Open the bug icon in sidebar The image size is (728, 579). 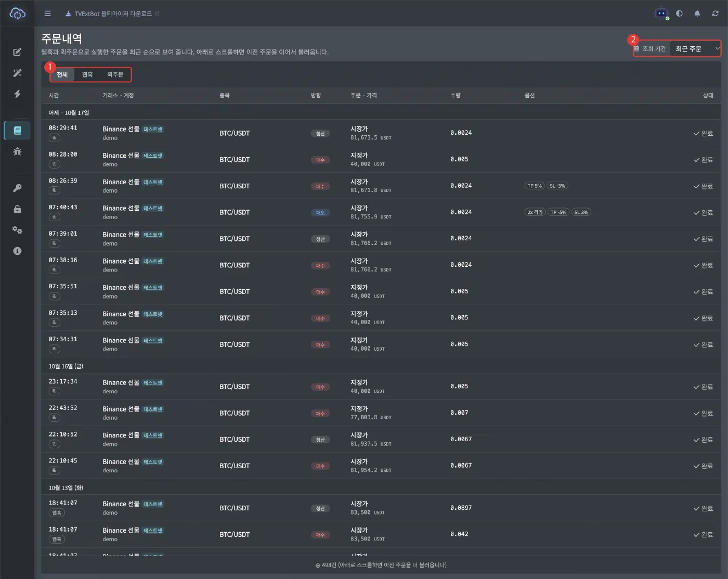(17, 151)
